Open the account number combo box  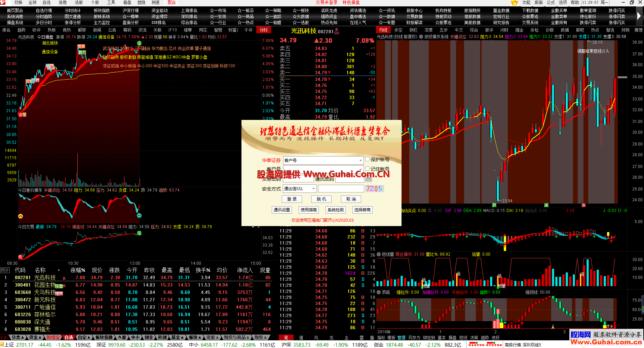coord(323,169)
